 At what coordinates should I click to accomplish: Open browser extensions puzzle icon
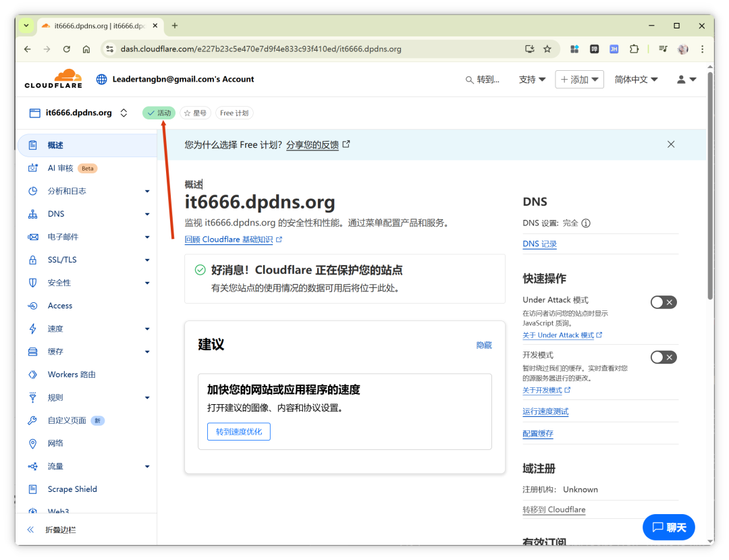point(634,49)
